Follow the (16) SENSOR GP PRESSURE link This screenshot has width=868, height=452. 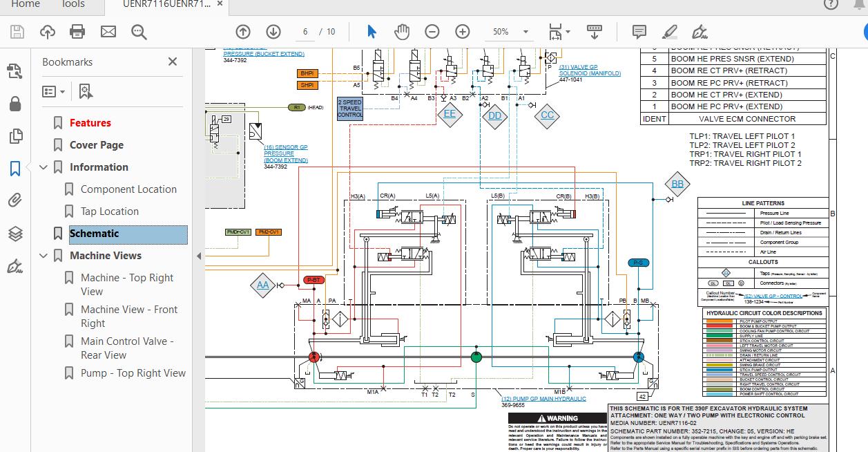[x=286, y=153]
